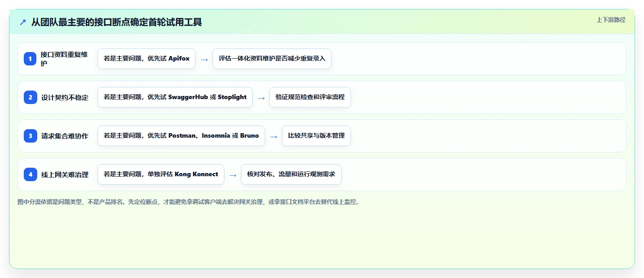Select the number 4 step badge
644x278 pixels.
pyautogui.click(x=31, y=174)
